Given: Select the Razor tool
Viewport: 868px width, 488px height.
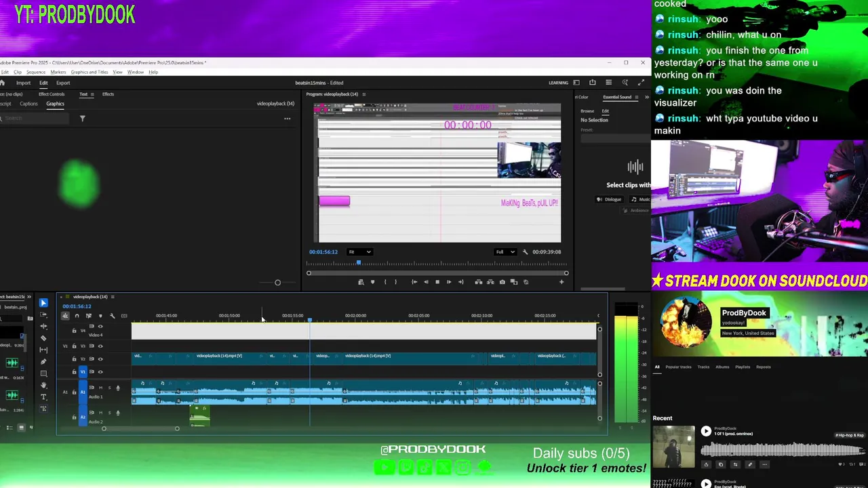Looking at the screenshot, I should (x=43, y=338).
